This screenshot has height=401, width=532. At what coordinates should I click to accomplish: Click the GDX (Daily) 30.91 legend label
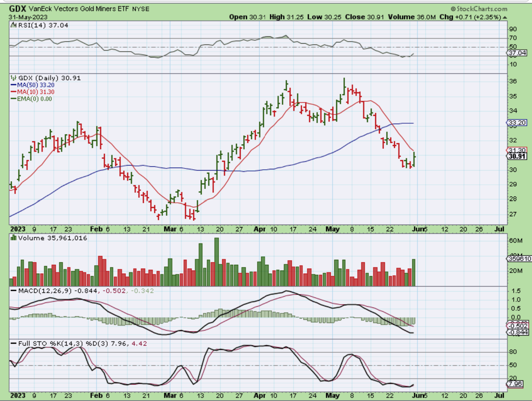(x=49, y=78)
